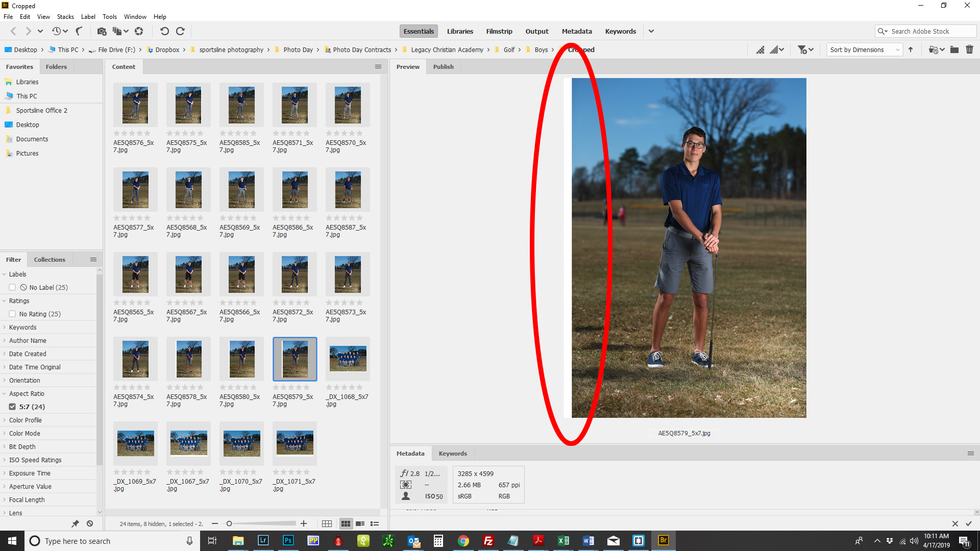The height and width of the screenshot is (551, 980).
Task: Click smaller thumbnail minus button
Action: coord(215,523)
